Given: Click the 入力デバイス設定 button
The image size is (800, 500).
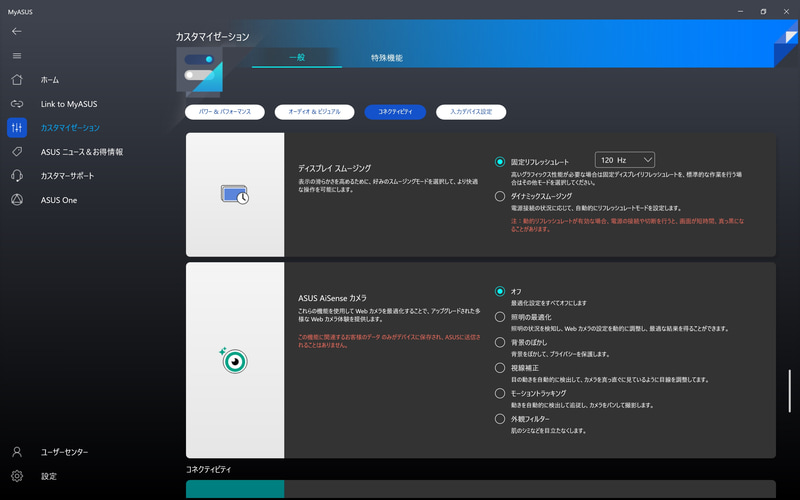Looking at the screenshot, I should pos(471,112).
